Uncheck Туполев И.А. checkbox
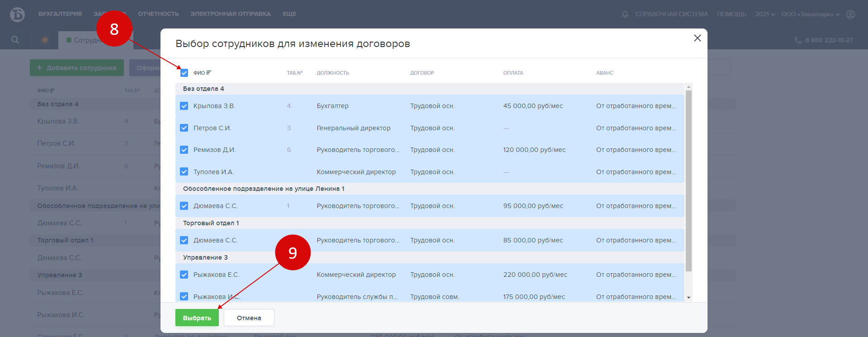The width and height of the screenshot is (868, 337). [x=184, y=172]
